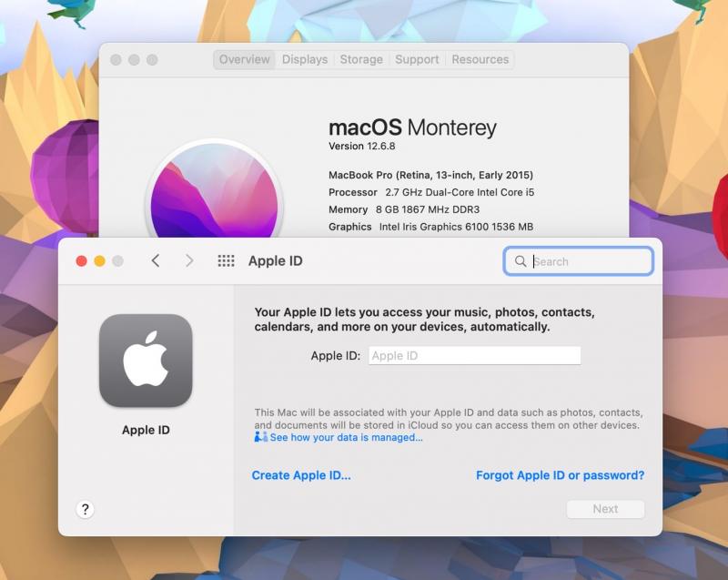Click the data privacy handshake icon
The width and height of the screenshot is (728, 580).
(x=260, y=437)
